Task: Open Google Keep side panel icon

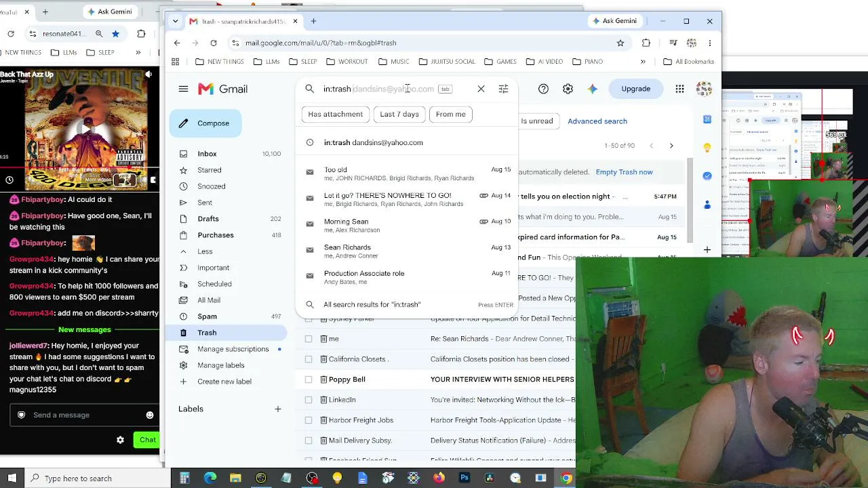Action: 707,148
